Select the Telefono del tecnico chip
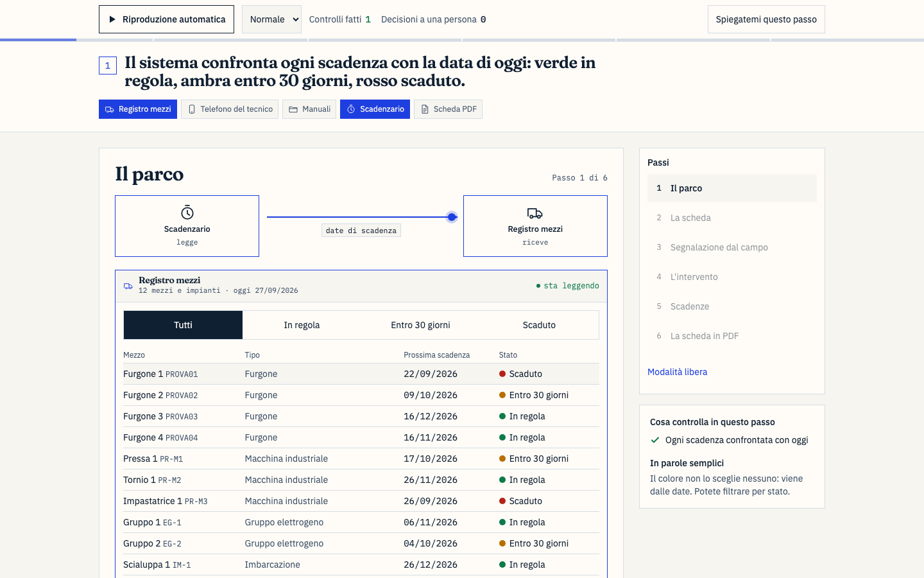Screen dimensions: 924x578 (230, 109)
